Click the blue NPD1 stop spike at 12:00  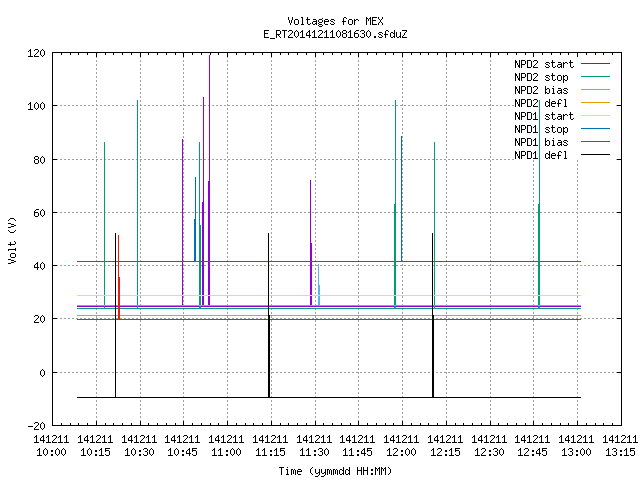[x=402, y=199]
